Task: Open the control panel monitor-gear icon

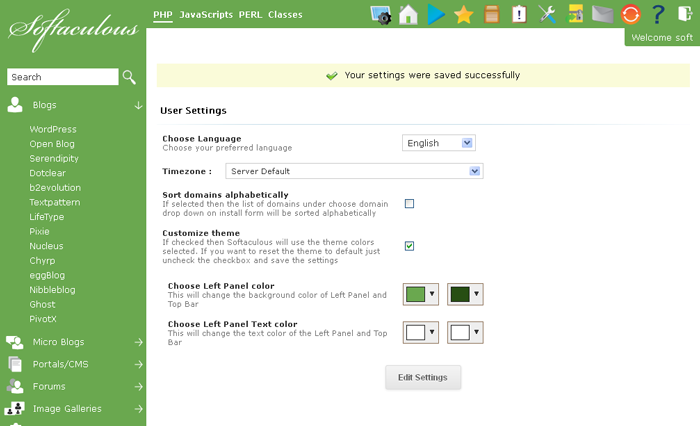Action: click(381, 15)
